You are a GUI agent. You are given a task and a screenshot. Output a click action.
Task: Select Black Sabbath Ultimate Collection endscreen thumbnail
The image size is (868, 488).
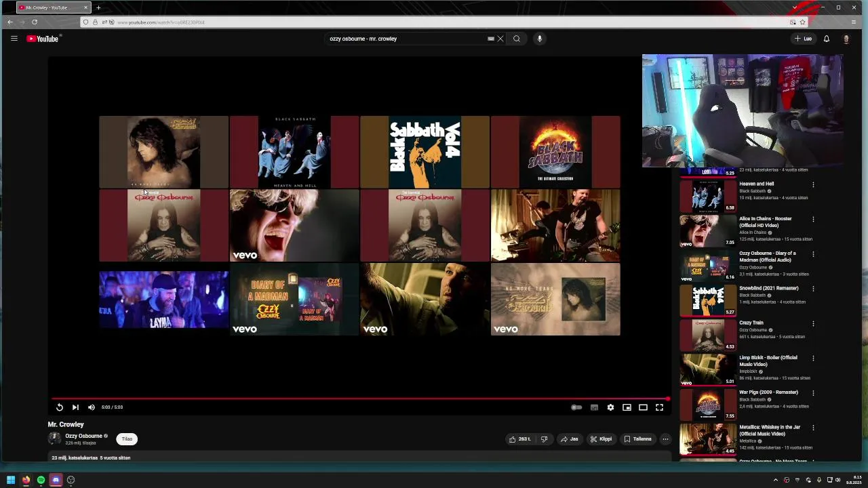point(555,152)
